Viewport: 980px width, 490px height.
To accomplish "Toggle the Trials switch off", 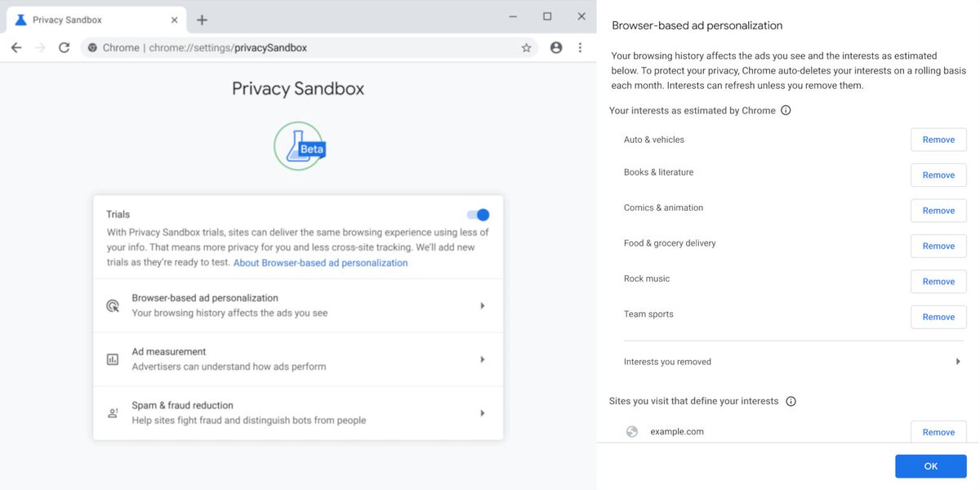I will [x=478, y=215].
